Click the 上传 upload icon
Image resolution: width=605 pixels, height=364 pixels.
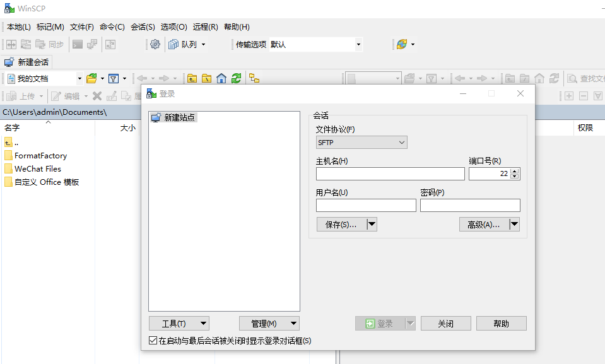11,96
